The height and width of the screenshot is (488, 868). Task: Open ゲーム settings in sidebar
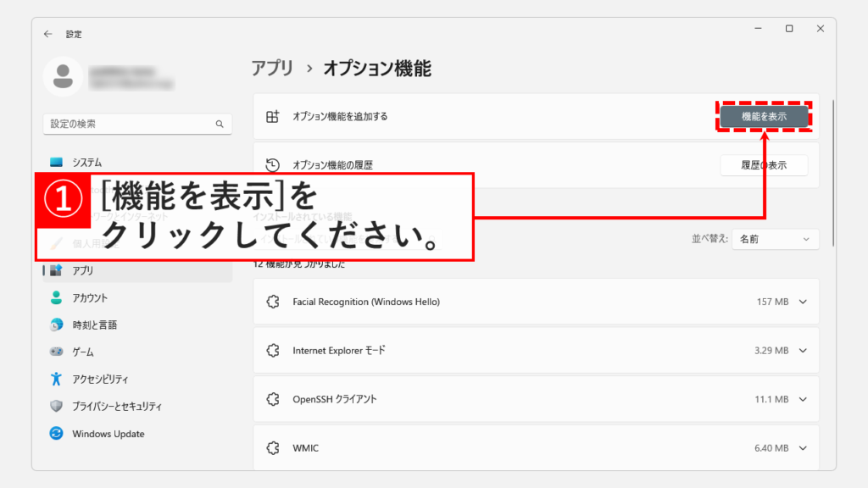point(82,352)
